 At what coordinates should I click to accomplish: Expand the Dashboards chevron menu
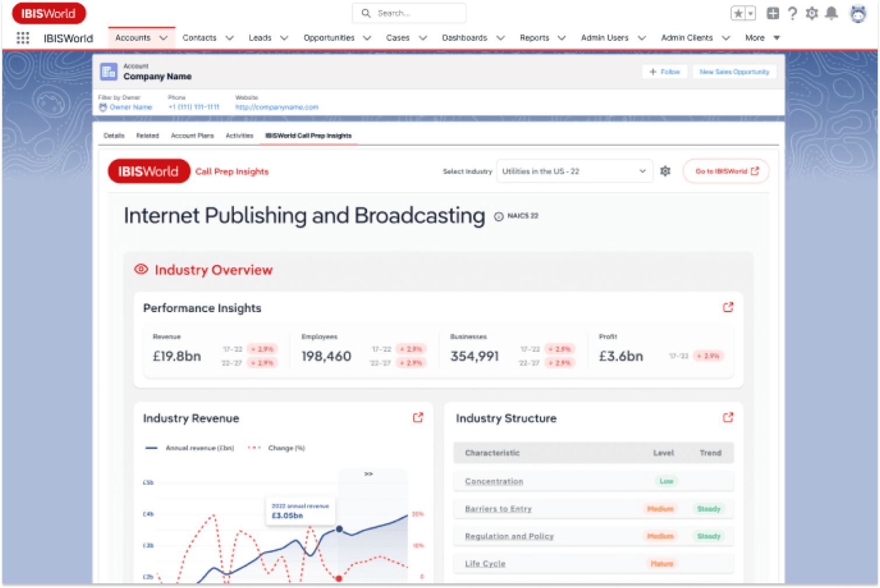tap(501, 38)
